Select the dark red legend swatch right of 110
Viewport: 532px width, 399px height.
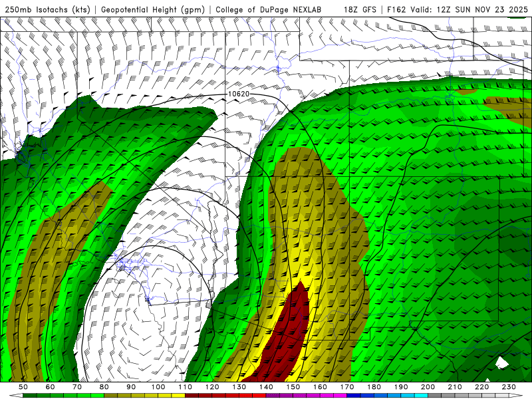pyautogui.click(x=192, y=395)
